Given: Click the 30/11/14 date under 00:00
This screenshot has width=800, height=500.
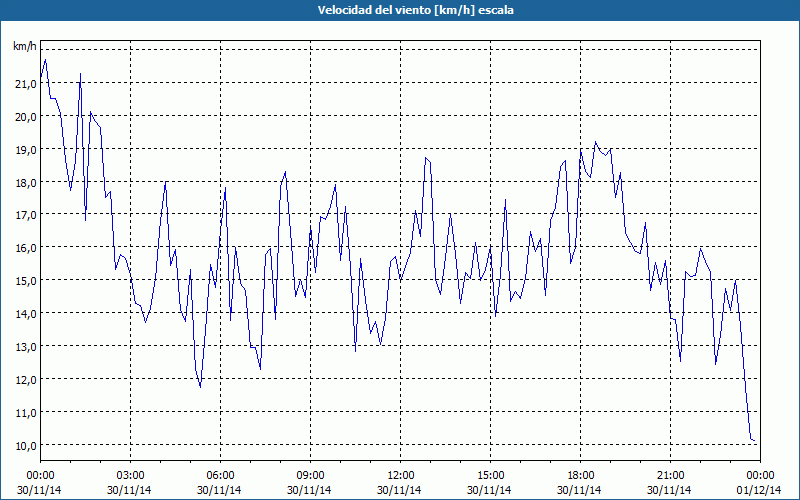Looking at the screenshot, I should coord(39,490).
